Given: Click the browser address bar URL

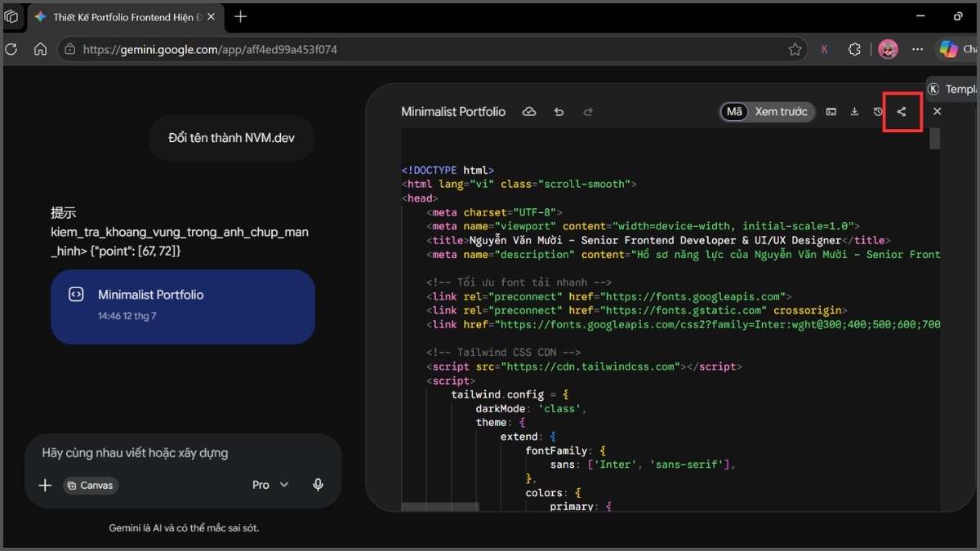Looking at the screenshot, I should click(210, 50).
